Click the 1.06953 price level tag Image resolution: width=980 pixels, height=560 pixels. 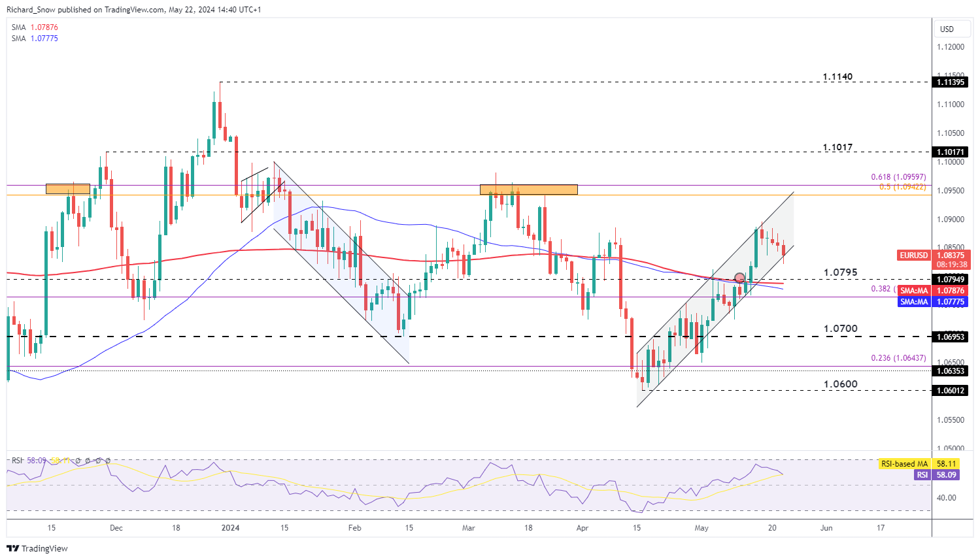951,337
